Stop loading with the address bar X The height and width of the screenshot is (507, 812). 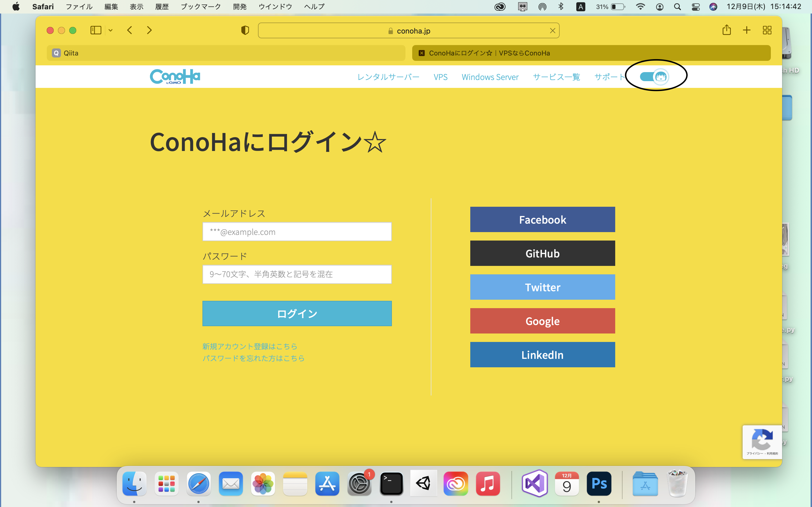552,31
